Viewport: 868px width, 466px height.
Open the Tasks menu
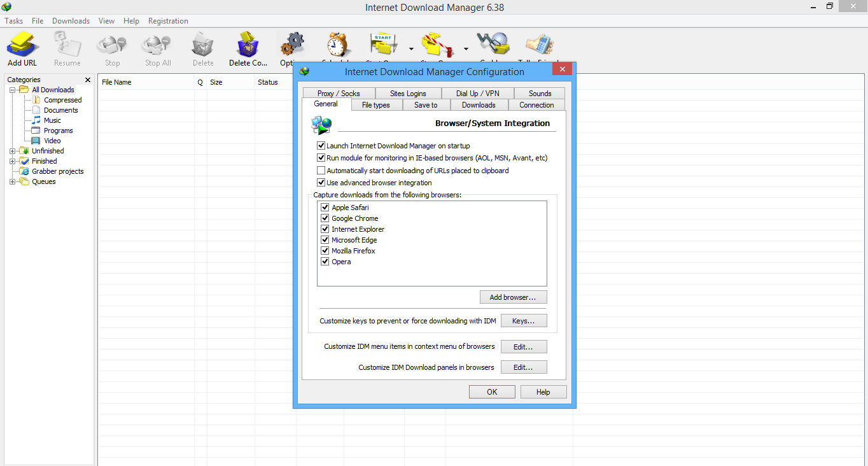tap(14, 21)
